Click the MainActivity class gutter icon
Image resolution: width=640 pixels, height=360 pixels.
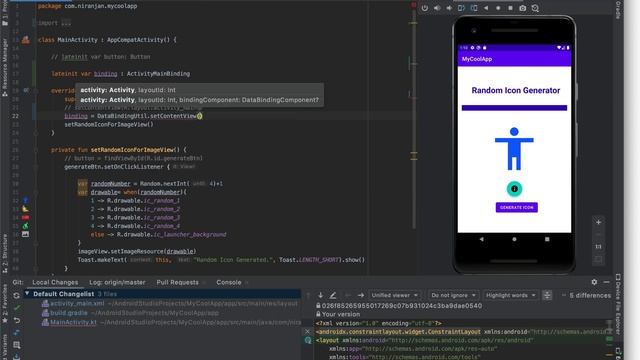(26, 40)
